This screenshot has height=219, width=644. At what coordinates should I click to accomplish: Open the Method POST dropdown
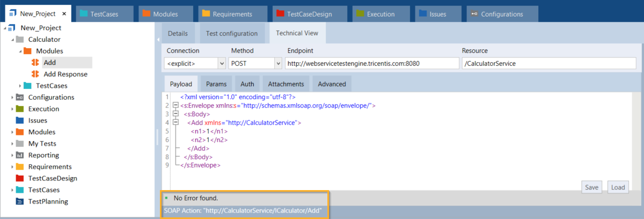(277, 63)
